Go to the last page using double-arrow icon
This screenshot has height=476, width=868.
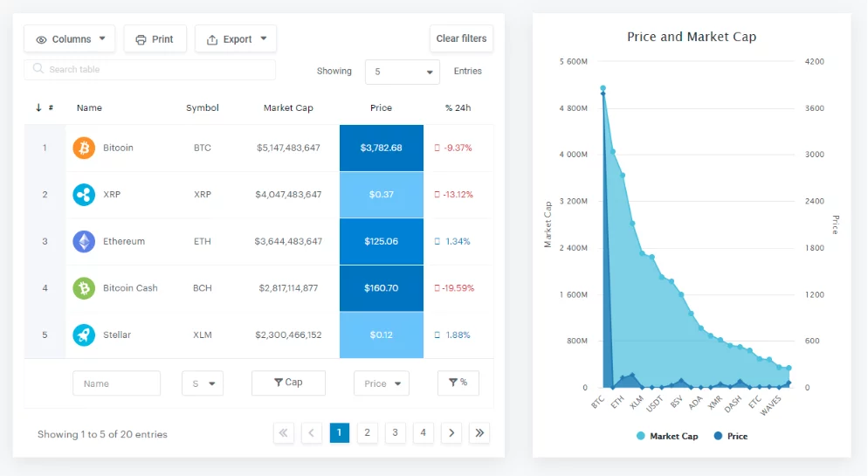(479, 433)
